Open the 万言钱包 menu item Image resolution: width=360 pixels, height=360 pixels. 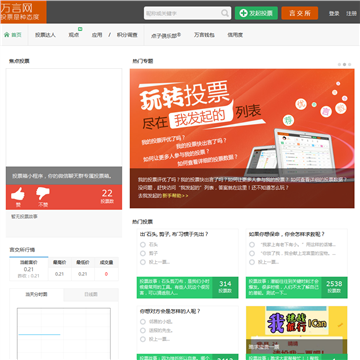coord(204,35)
